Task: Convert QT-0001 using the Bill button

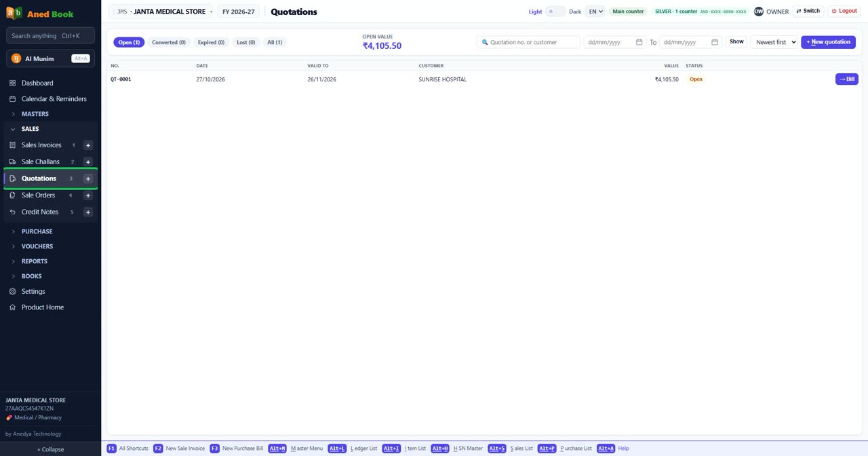Action: pyautogui.click(x=847, y=79)
